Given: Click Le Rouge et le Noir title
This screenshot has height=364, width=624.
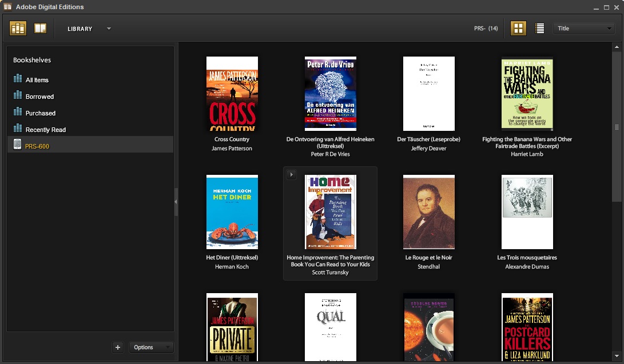Looking at the screenshot, I should click(x=428, y=258).
